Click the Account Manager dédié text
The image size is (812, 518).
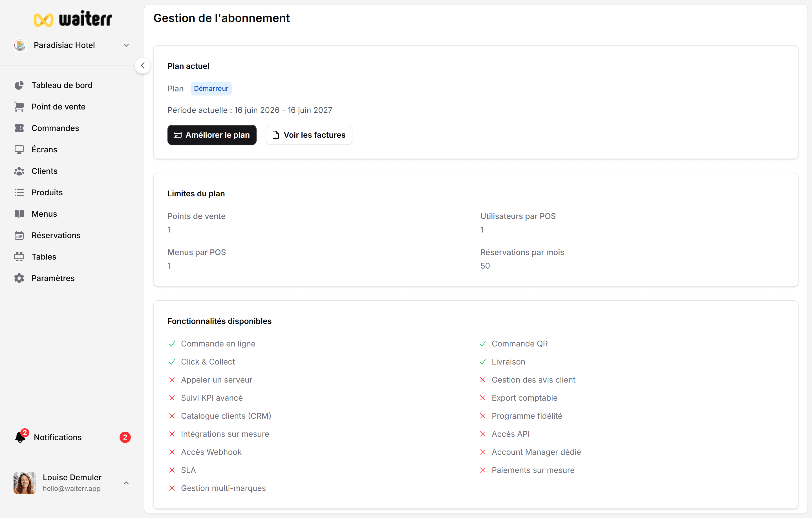click(536, 452)
